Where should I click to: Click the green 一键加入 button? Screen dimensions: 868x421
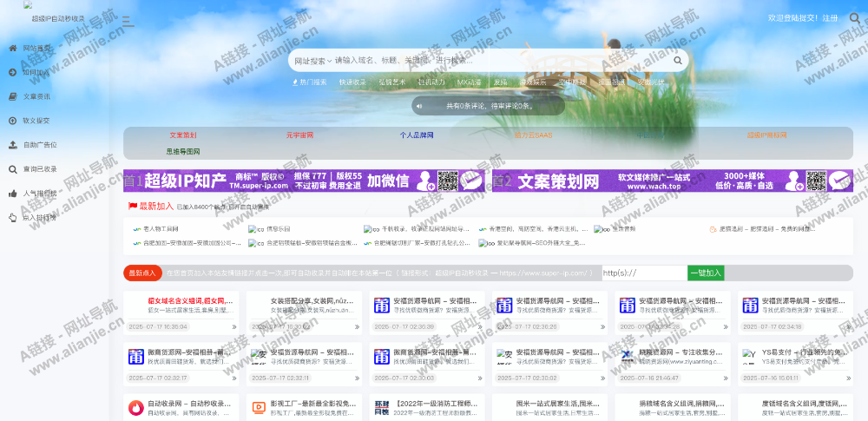coord(705,273)
